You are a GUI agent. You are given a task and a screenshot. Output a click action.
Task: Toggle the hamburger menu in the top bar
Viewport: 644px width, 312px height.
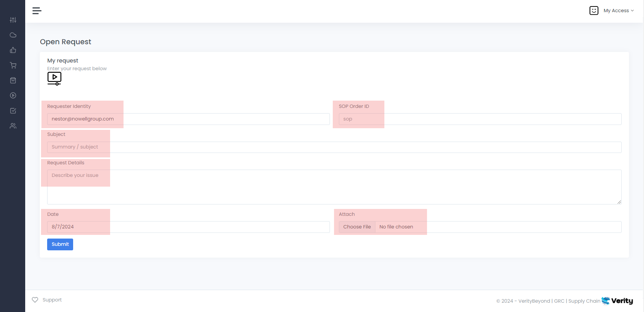click(x=37, y=11)
